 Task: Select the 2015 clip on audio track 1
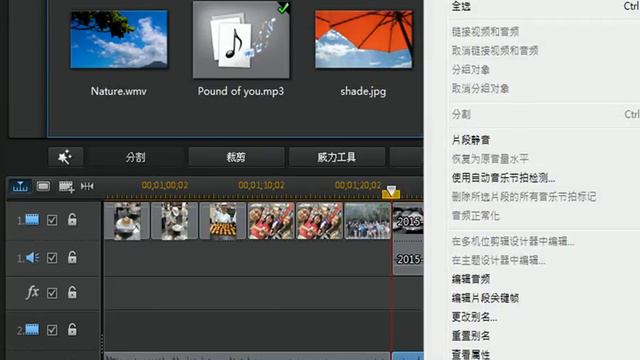[408, 259]
